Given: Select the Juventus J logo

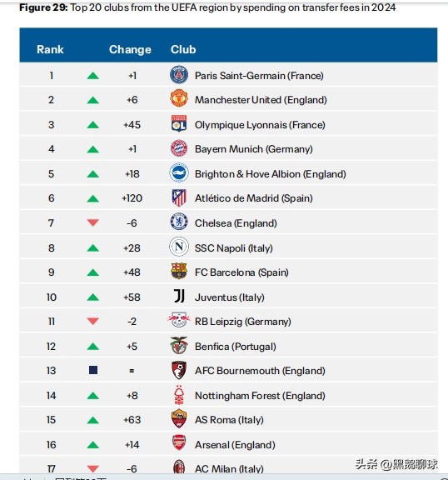Looking at the screenshot, I should tap(179, 296).
